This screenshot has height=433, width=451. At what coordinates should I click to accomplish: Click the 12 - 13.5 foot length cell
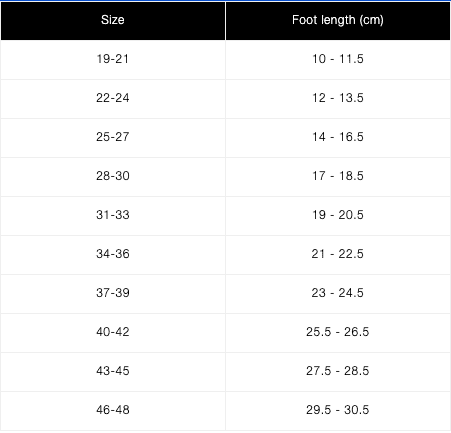(338, 99)
